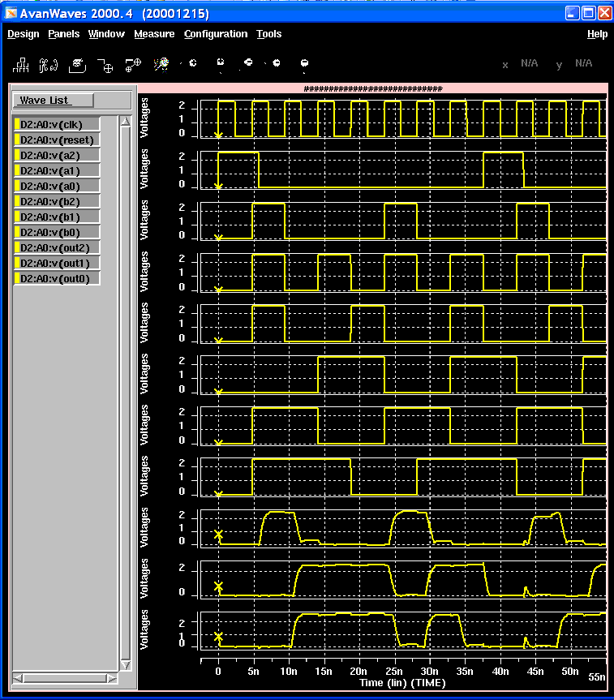614x700 pixels.
Task: Select the D2:A0:v(out1) wave entry
Action: 56,263
